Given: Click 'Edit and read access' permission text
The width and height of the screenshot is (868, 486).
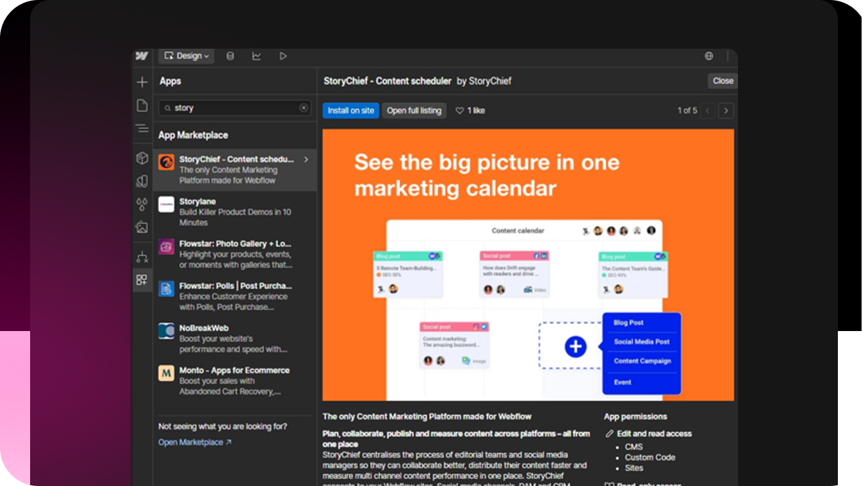Looking at the screenshot, I should [x=655, y=434].
